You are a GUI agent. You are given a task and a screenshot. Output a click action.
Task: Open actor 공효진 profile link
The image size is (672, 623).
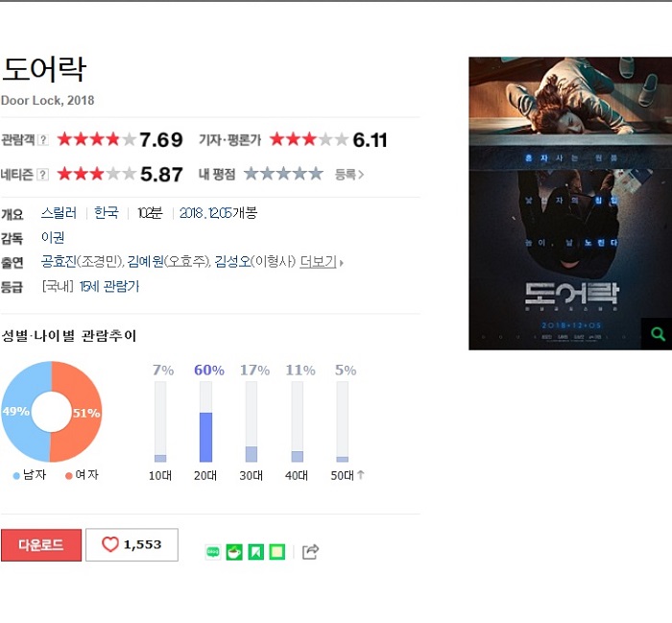pyautogui.click(x=59, y=261)
